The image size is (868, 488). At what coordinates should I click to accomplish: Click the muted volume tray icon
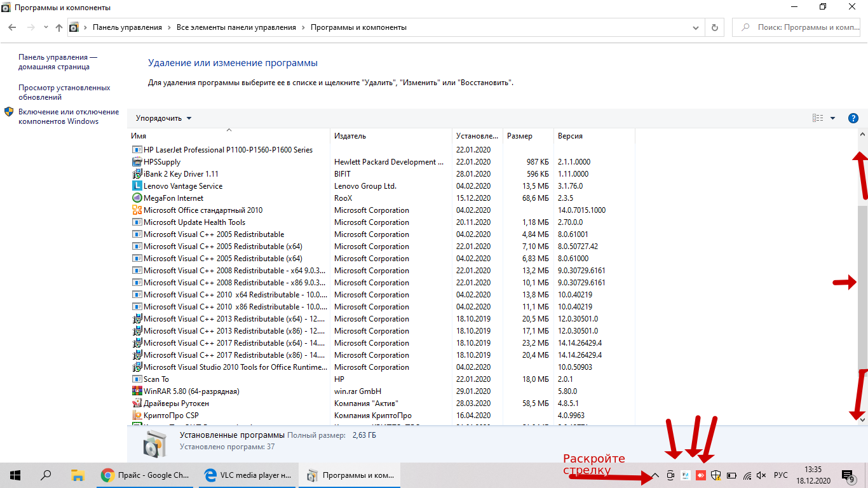(x=762, y=475)
